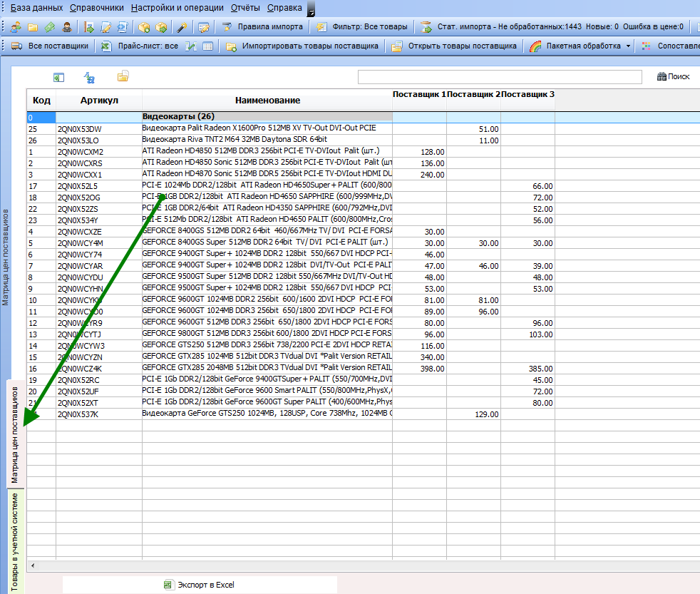This screenshot has height=594, width=700.
Task: Click Прайс-лист: все Excel button
Action: 139,46
